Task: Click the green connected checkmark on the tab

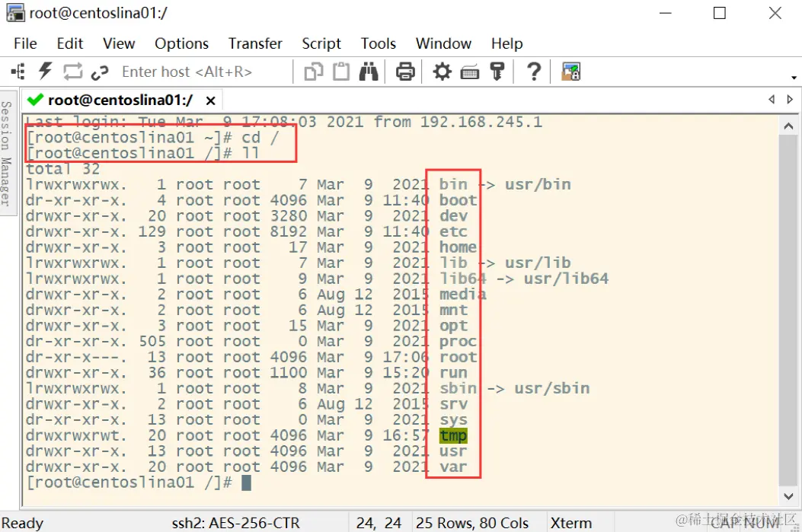Action: coord(35,100)
